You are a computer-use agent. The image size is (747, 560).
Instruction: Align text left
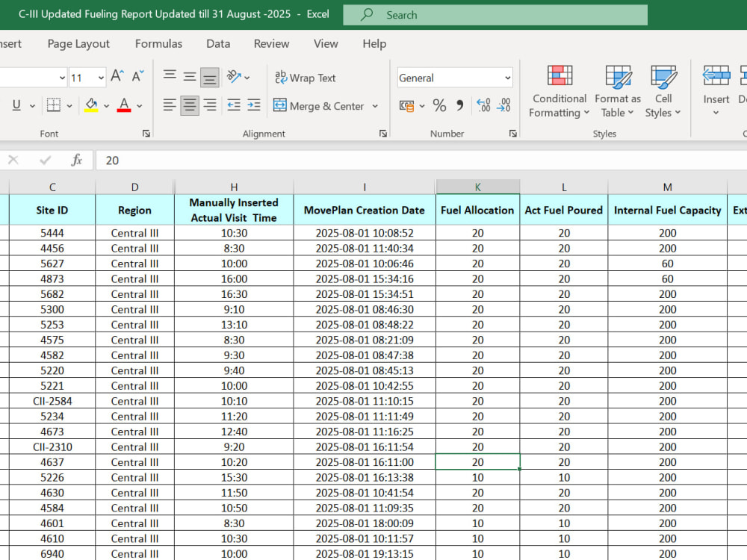tap(170, 105)
